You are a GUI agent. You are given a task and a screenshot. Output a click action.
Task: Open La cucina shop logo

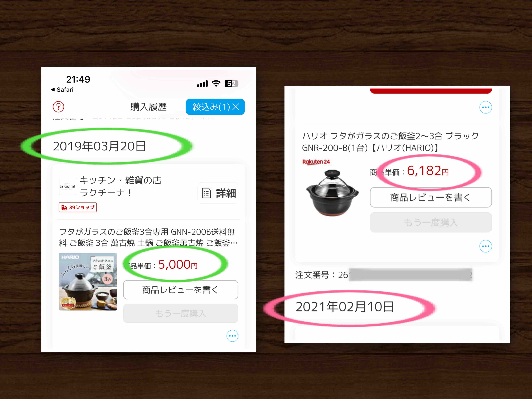[68, 186]
